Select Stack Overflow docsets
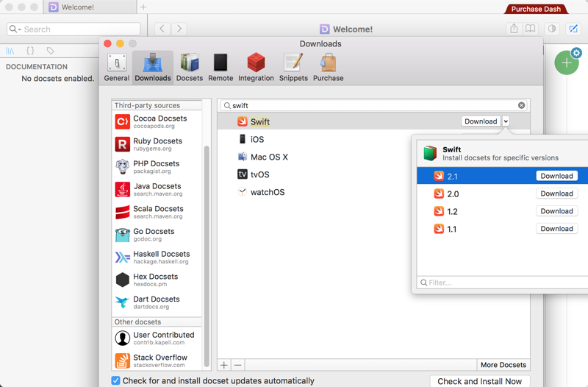 157,361
